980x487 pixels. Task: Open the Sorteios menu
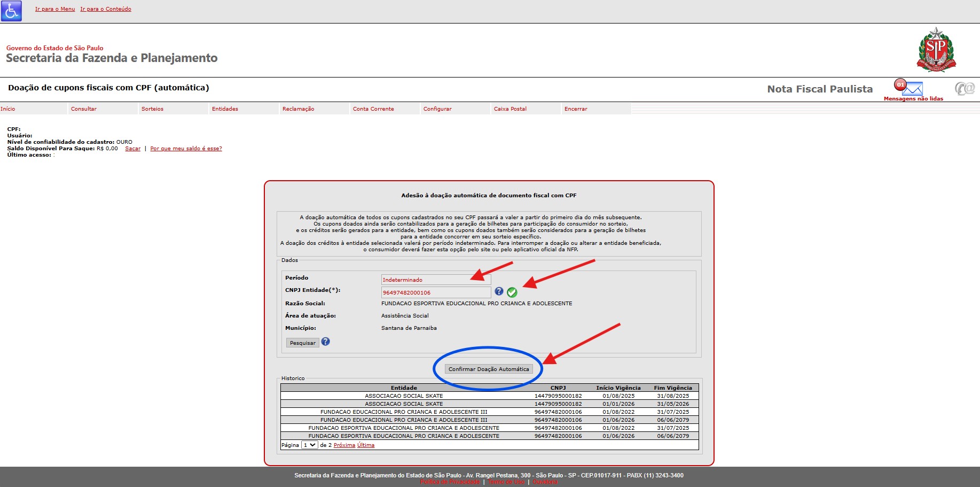click(x=153, y=109)
